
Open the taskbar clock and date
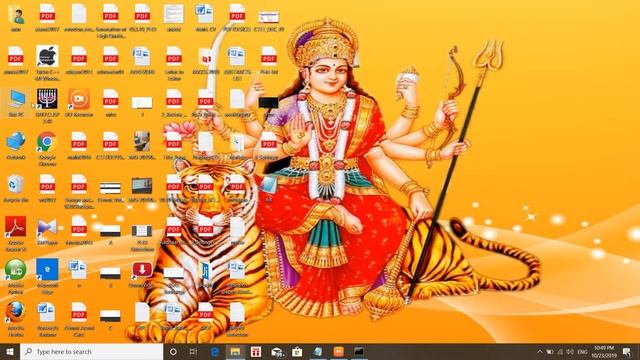point(604,352)
